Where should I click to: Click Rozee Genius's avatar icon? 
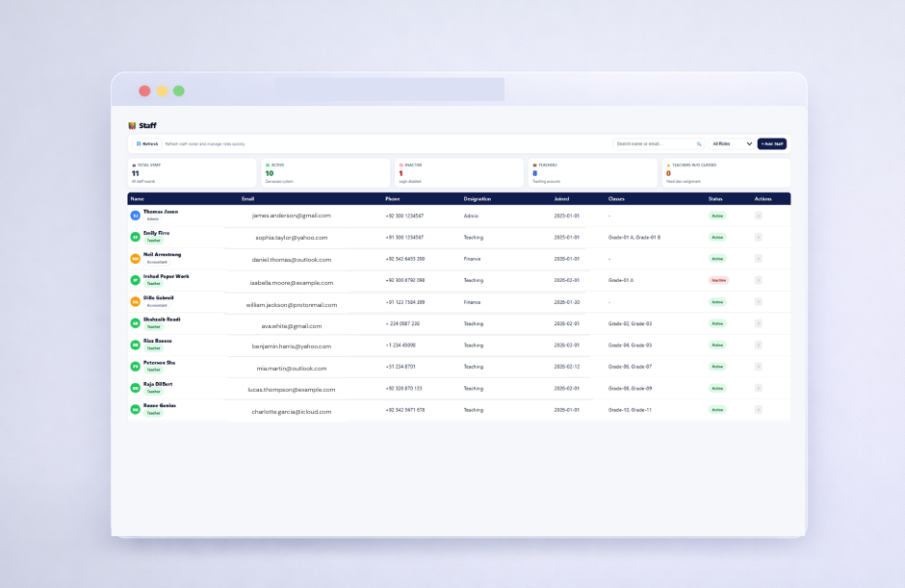135,409
